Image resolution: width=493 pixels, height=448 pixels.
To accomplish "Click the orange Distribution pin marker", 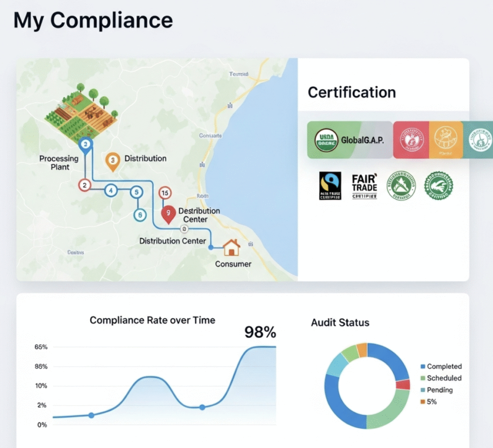I will click(112, 160).
